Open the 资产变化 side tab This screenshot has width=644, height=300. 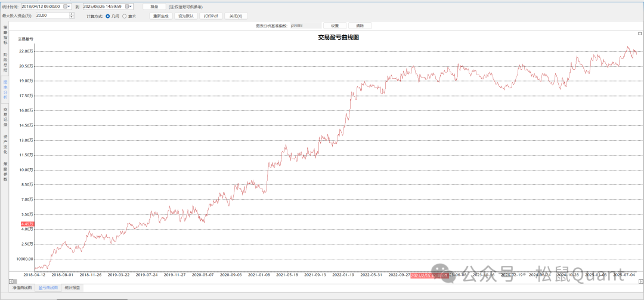pyautogui.click(x=5, y=143)
